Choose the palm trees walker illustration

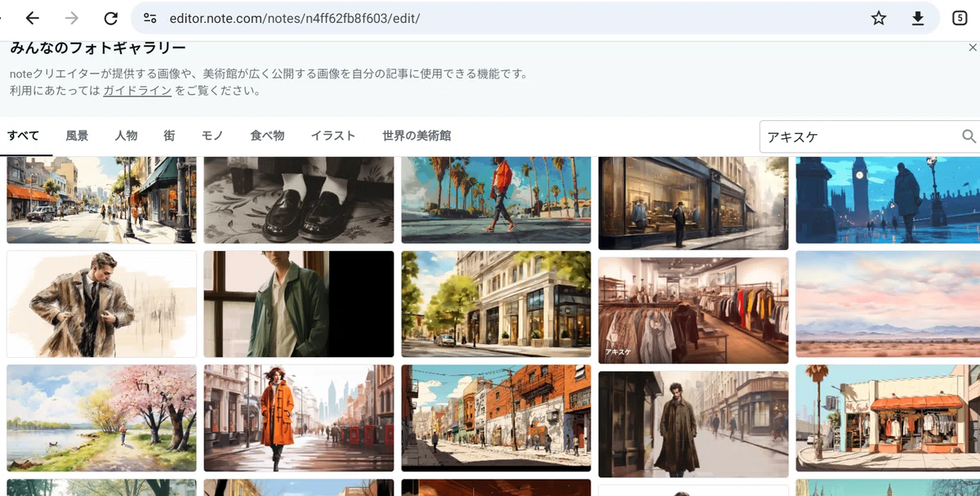coord(496,200)
